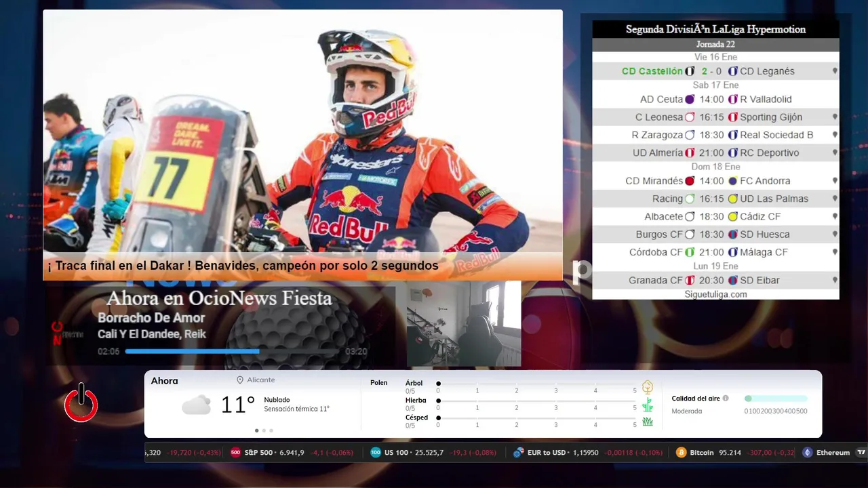Viewport: 868px width, 488px height.
Task: Click the Sporting Gijón team badge
Action: click(733, 117)
